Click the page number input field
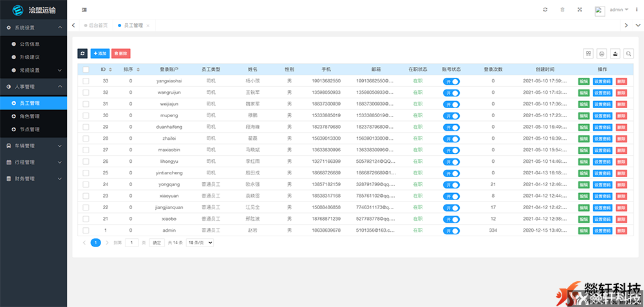The image size is (644, 307). click(131, 243)
